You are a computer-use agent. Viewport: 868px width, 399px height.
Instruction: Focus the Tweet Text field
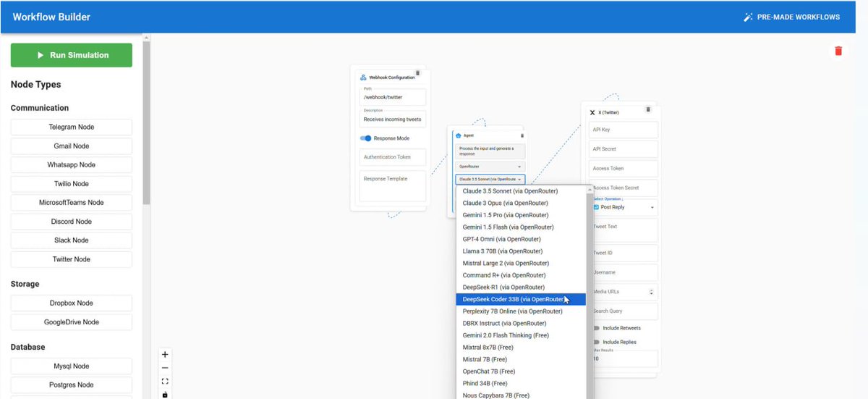(625, 230)
